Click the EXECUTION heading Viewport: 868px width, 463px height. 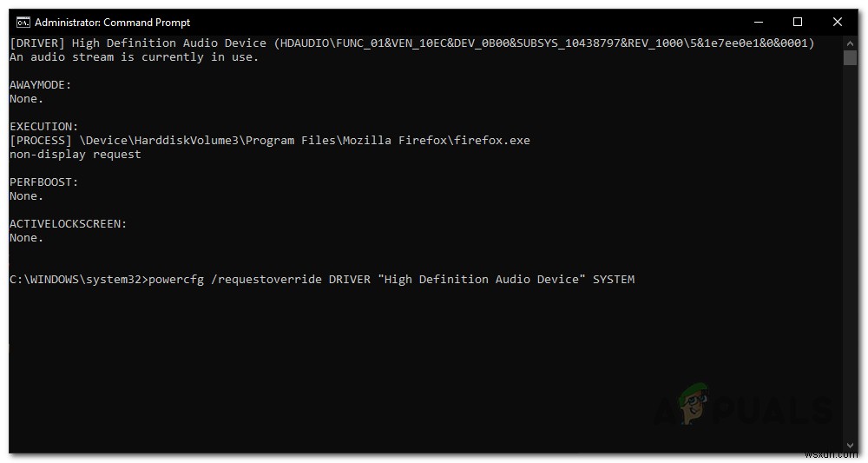[x=43, y=126]
